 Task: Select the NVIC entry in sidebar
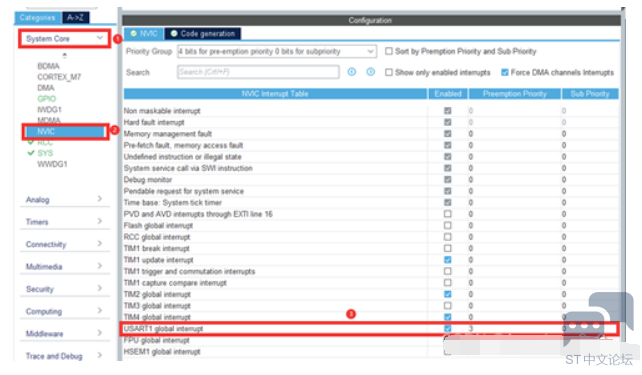65,131
